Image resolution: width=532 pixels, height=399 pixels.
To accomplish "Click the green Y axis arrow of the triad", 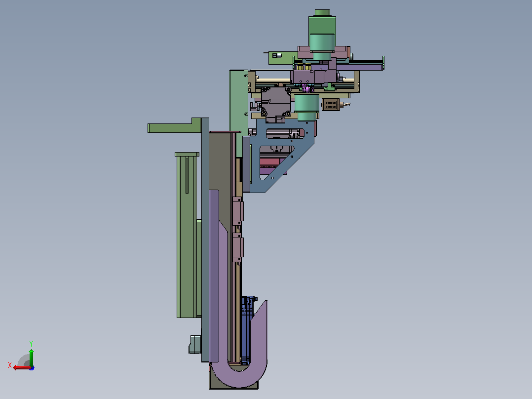I will pos(31,357).
